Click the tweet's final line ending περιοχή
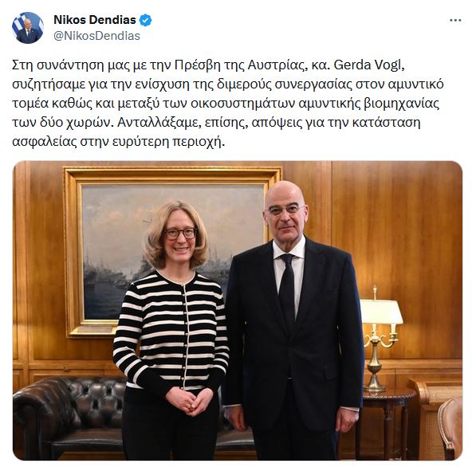Screen dimensions: 476x467 click(119, 142)
